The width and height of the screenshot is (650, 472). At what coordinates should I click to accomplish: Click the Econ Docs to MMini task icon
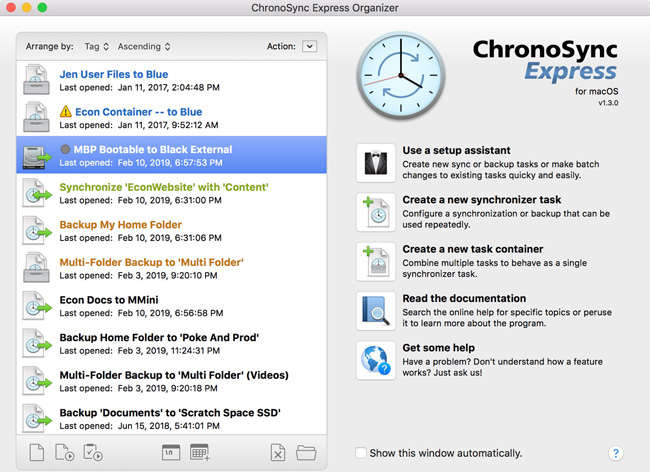(36, 306)
